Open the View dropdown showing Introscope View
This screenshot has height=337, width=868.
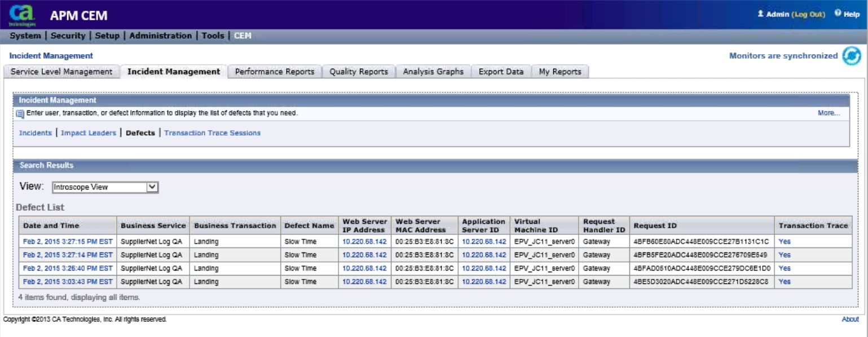tap(105, 188)
